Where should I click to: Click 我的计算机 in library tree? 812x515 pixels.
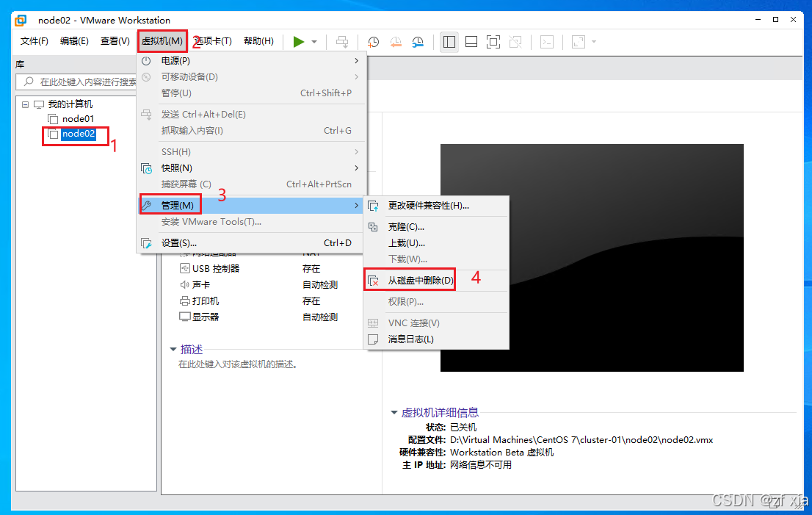(70, 104)
